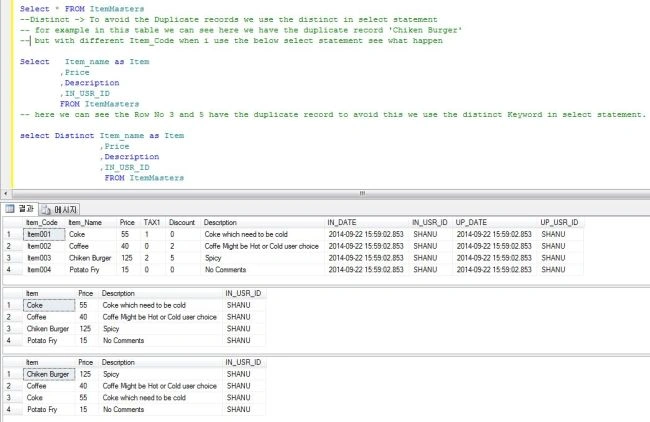The image size is (650, 422).
Task: Switch to the Messages tab
Action: pos(59,209)
